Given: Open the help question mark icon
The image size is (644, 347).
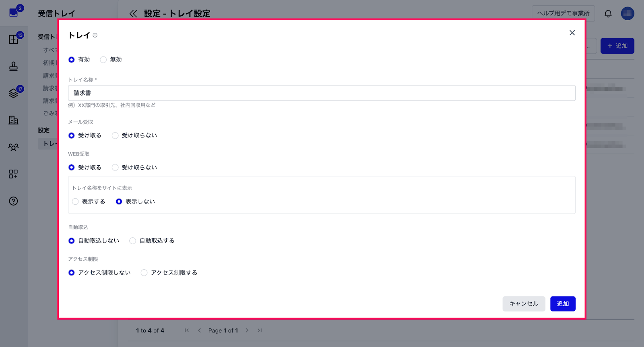Looking at the screenshot, I should pos(14,201).
